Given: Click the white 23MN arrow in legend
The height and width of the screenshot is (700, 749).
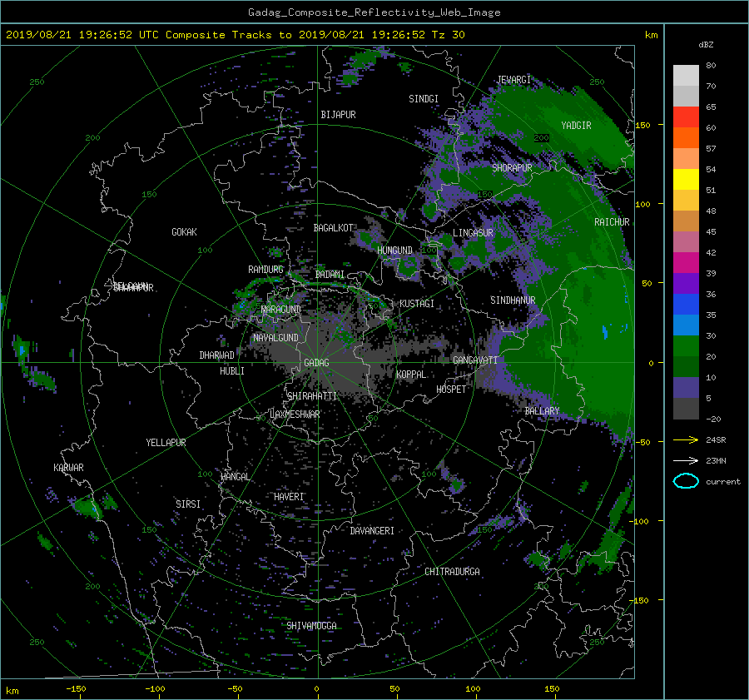Looking at the screenshot, I should click(686, 460).
